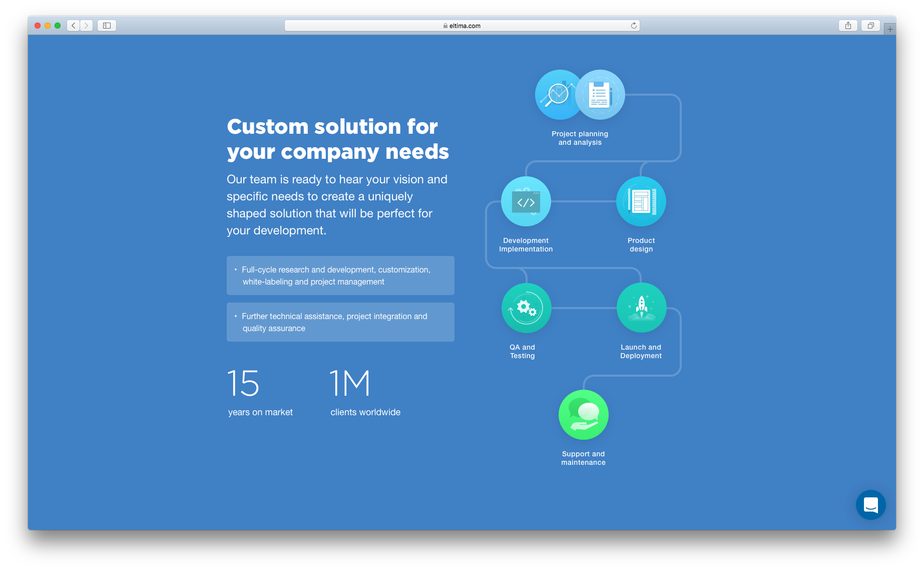Image resolution: width=924 pixels, height=570 pixels.
Task: Go back to the previous page
Action: 74,26
